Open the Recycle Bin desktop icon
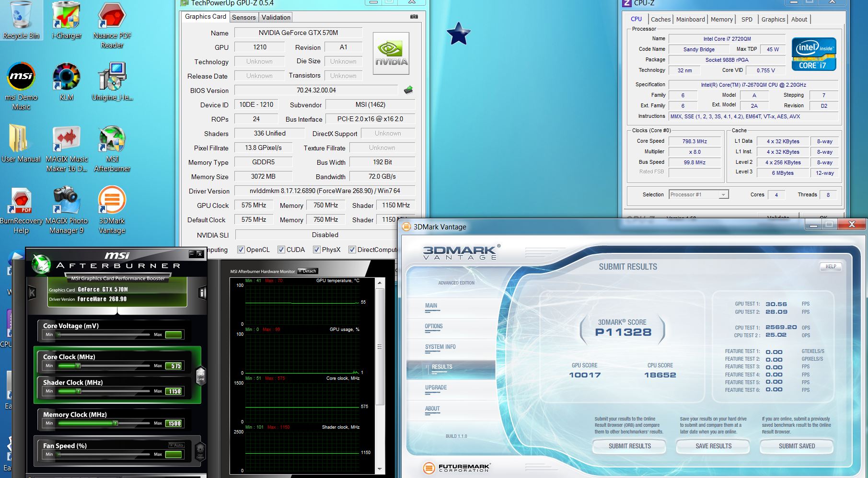This screenshot has width=868, height=478. click(x=21, y=20)
